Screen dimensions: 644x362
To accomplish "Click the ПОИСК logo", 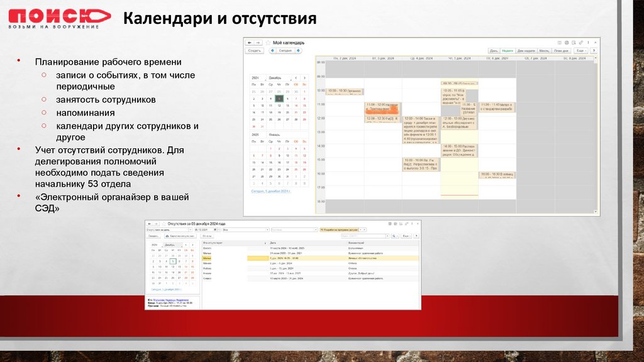I will click(x=60, y=19).
